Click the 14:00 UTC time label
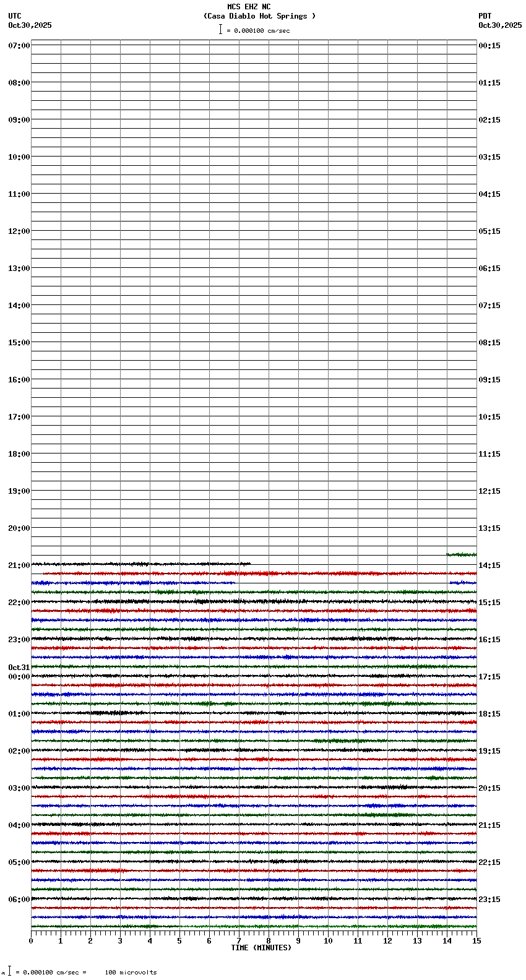 point(19,306)
